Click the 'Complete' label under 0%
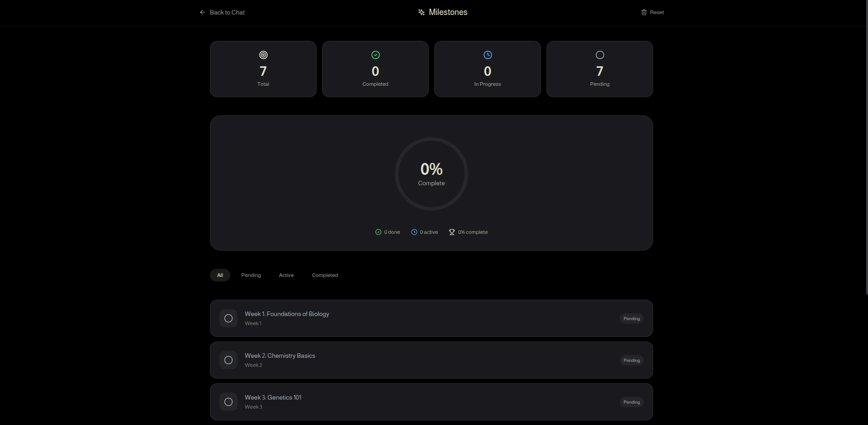Viewport: 868px width, 425px height. [432, 183]
